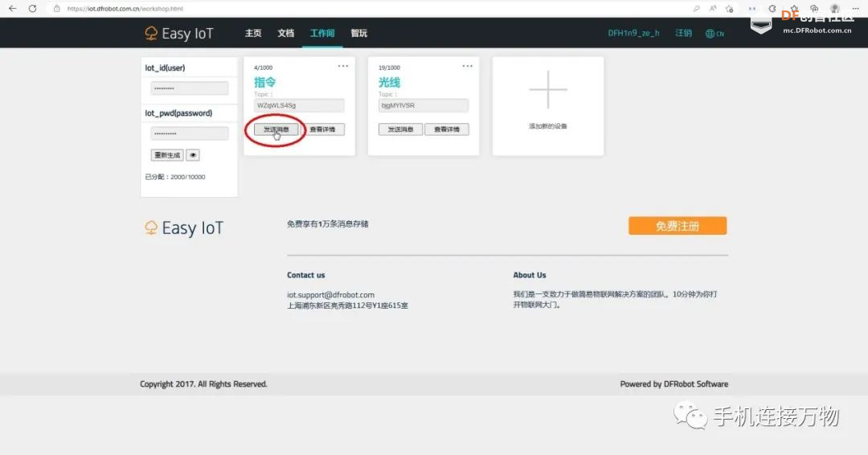The height and width of the screenshot is (455, 868).
Task: Open the browser Collections icon
Action: (814, 9)
